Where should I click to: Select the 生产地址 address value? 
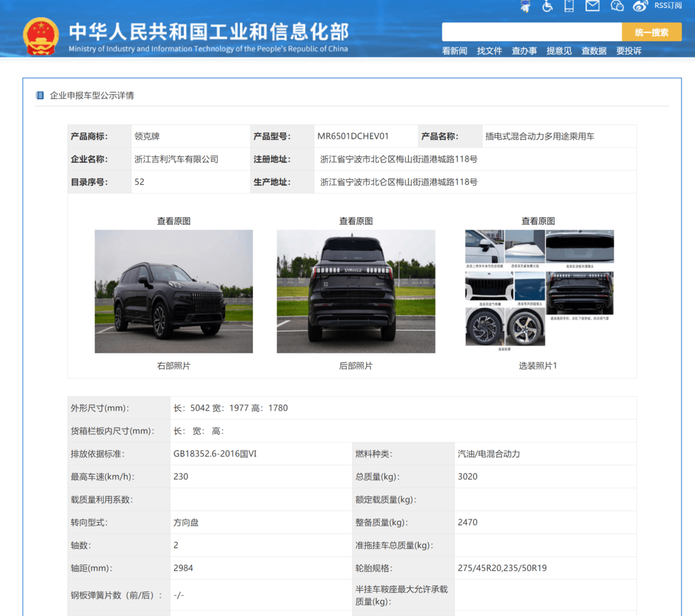pyautogui.click(x=398, y=182)
